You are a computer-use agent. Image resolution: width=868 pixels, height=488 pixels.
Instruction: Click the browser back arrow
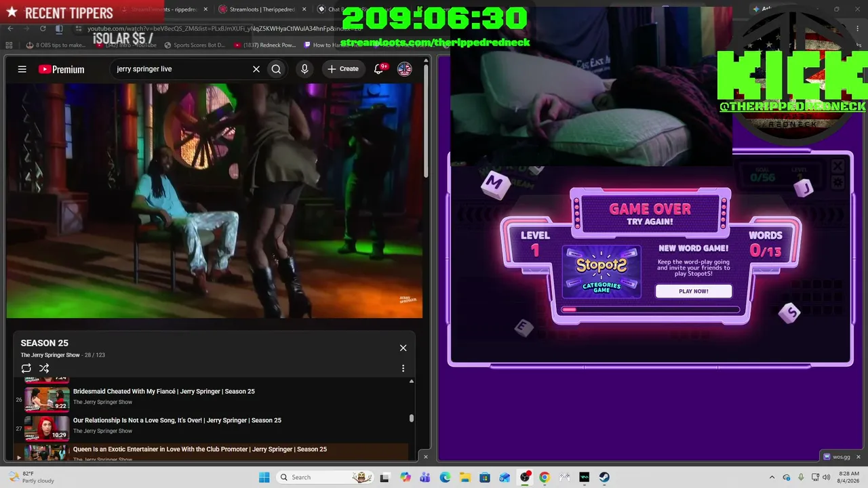[10, 28]
